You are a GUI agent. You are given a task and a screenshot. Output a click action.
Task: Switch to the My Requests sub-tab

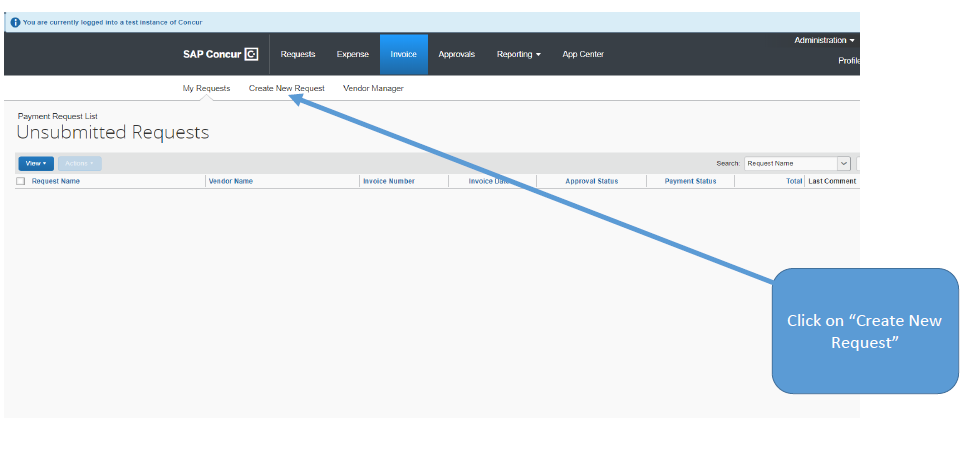206,88
